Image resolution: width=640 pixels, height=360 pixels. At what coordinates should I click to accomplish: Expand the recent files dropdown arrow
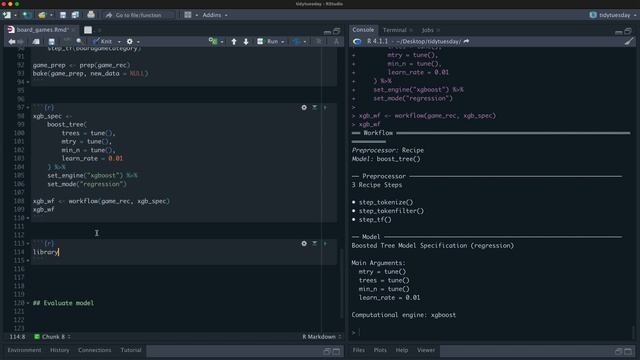pyautogui.click(x=51, y=16)
